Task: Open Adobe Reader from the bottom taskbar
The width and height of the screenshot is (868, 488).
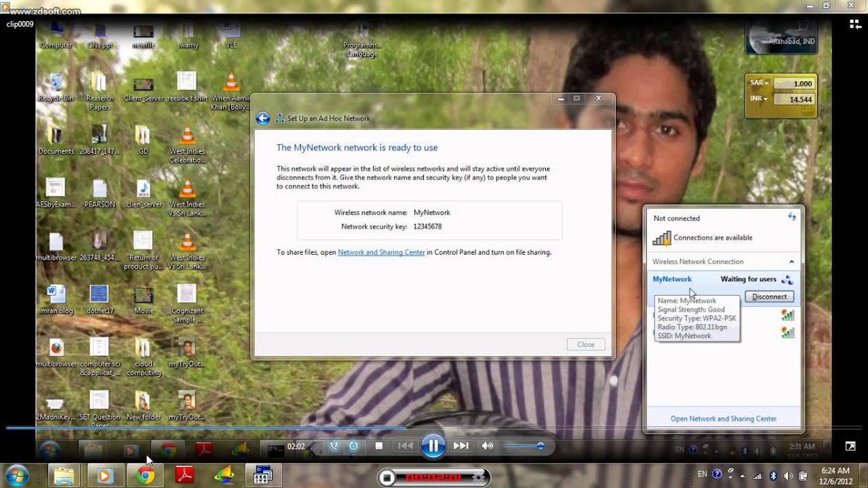Action: point(184,476)
